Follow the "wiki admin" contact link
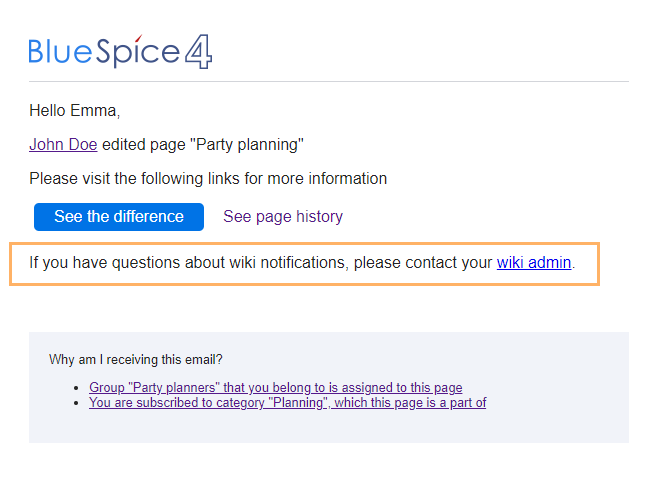Screen dimensions: 658x479 [x=534, y=263]
